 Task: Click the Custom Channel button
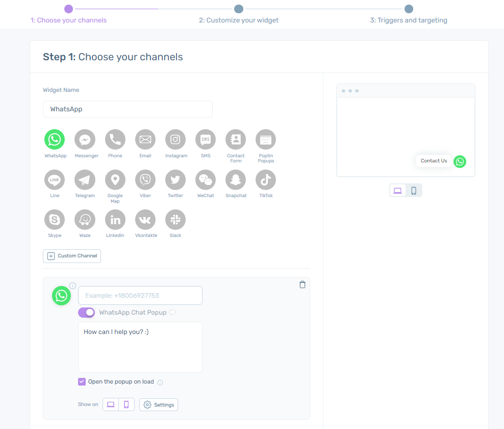(72, 256)
